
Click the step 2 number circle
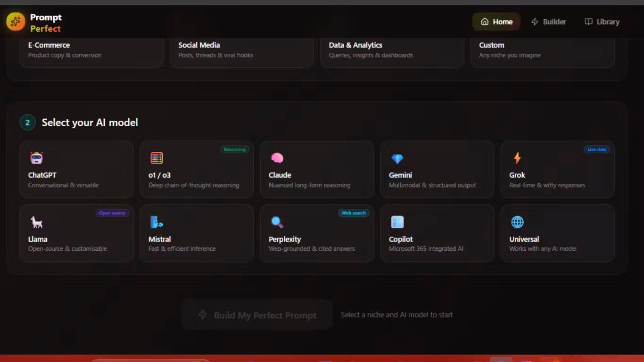27,123
